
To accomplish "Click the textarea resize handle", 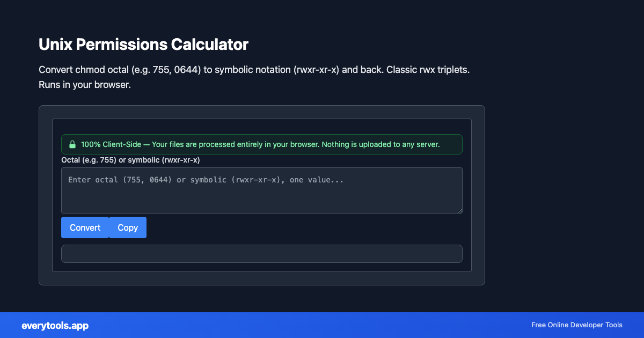I will (x=459, y=210).
